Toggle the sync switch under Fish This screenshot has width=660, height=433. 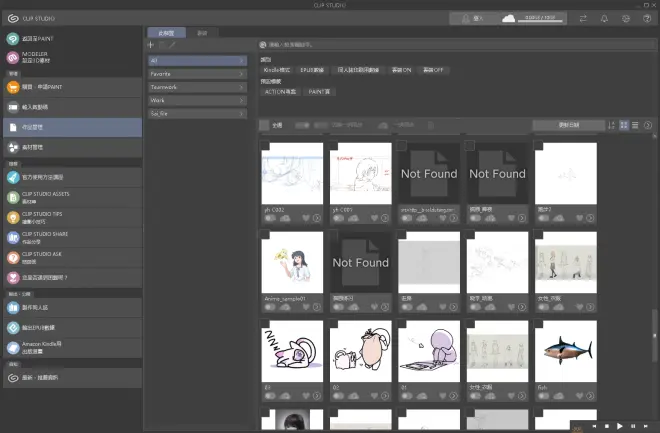543,396
